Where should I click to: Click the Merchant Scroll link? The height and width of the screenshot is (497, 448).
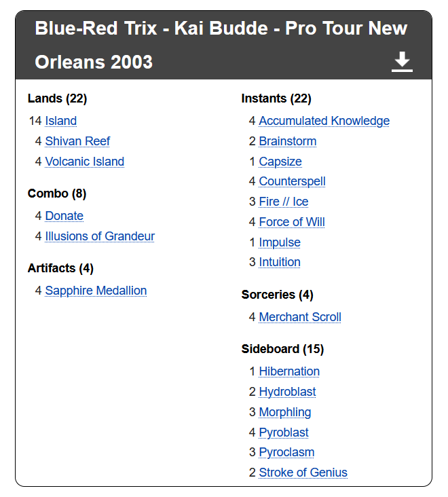tap(300, 317)
